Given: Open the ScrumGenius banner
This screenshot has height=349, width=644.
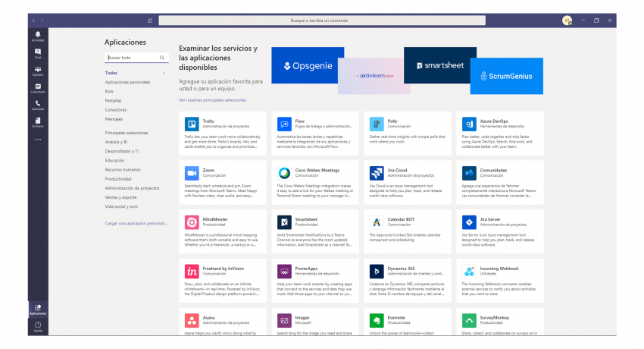Looking at the screenshot, I should click(506, 77).
